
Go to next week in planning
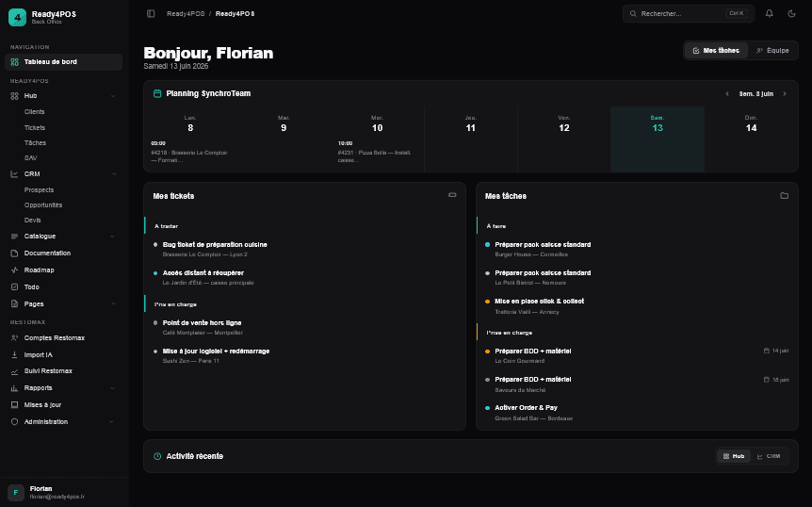click(x=785, y=93)
